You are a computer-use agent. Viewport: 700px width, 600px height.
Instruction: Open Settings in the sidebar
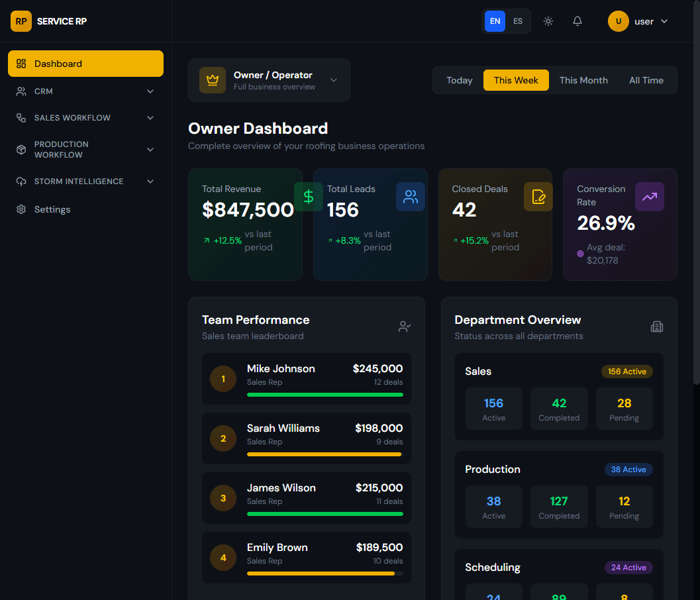52,209
